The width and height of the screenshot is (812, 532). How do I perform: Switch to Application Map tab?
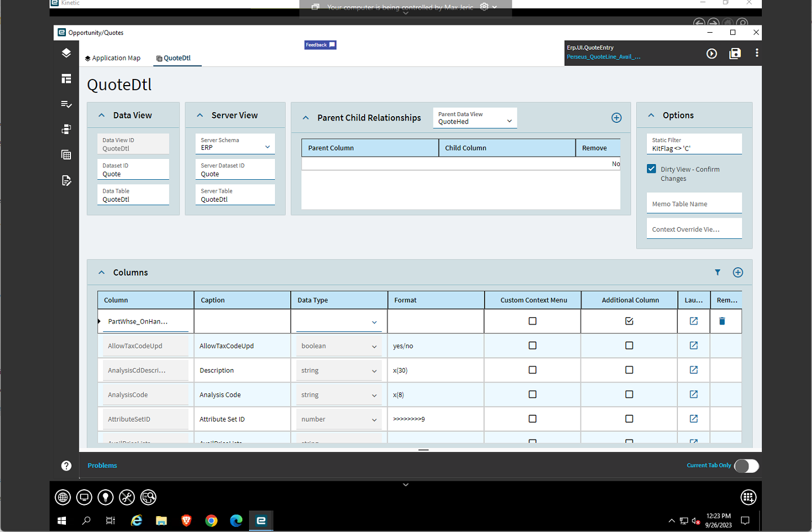coord(113,58)
